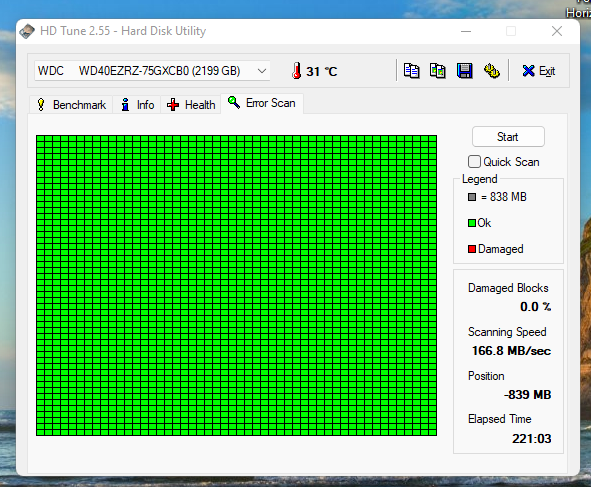591x487 pixels.
Task: Click the blue Info icon
Action: (125, 104)
